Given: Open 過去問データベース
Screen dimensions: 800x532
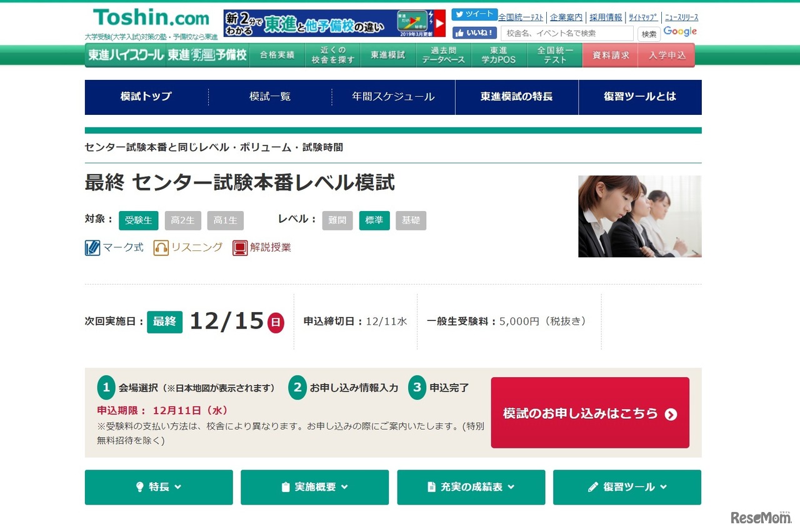Looking at the screenshot, I should coord(443,55).
